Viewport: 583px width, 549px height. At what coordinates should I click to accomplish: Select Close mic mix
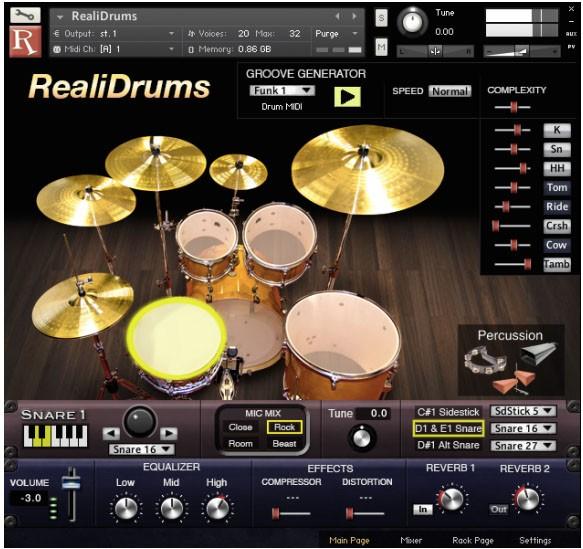pyautogui.click(x=240, y=427)
